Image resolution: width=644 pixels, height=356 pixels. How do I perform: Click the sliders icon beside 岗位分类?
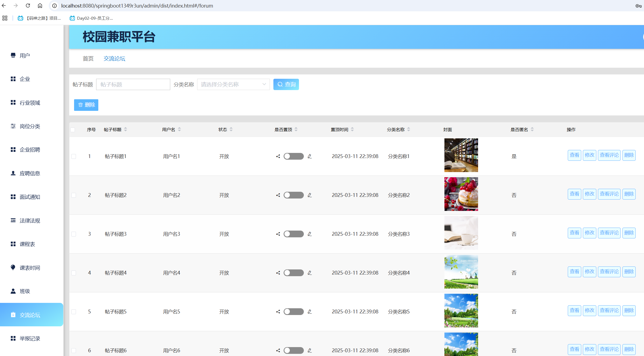pos(13,126)
